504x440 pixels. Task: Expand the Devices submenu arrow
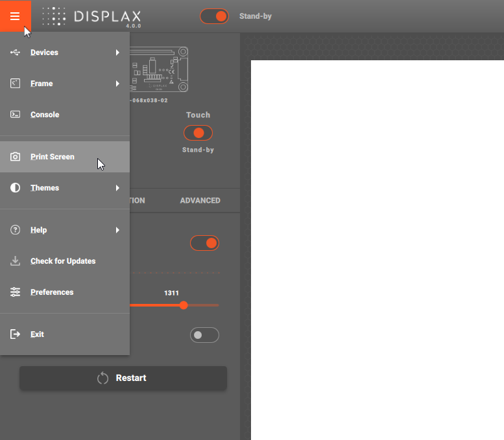pyautogui.click(x=117, y=52)
